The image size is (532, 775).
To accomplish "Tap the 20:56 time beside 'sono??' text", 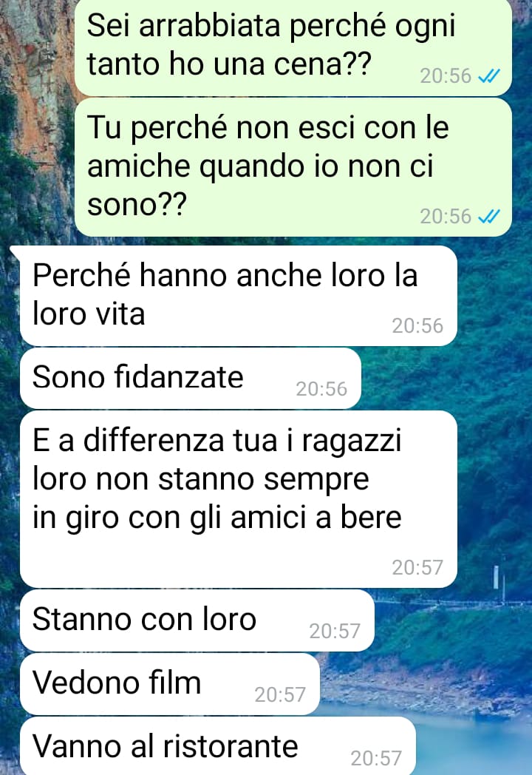I will [446, 216].
